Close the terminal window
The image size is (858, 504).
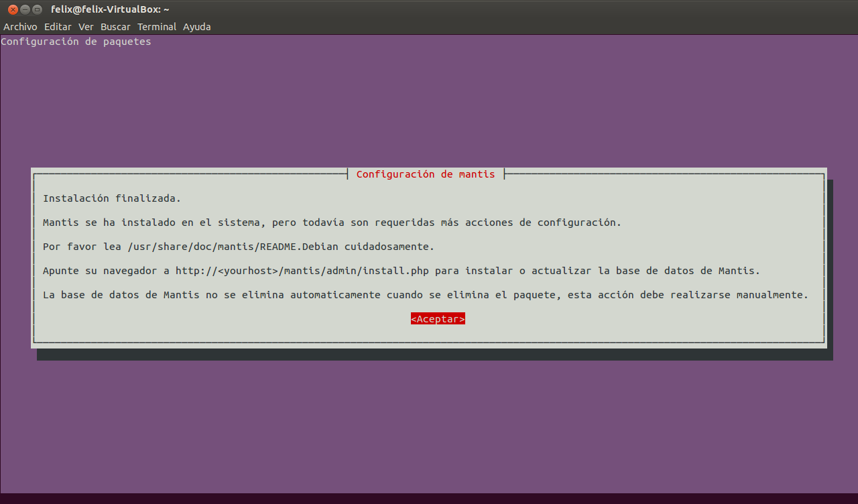(x=13, y=9)
